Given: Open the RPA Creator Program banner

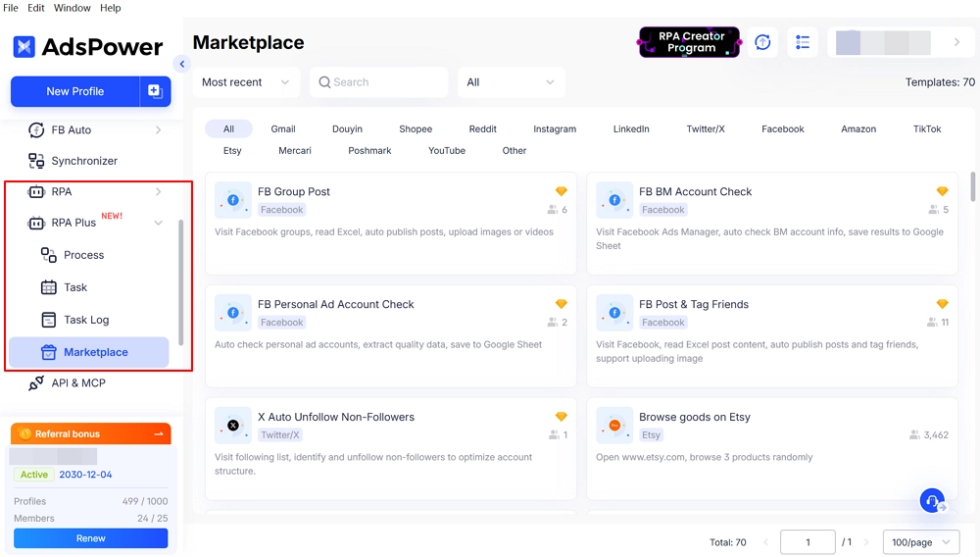Looking at the screenshot, I should (x=690, y=42).
